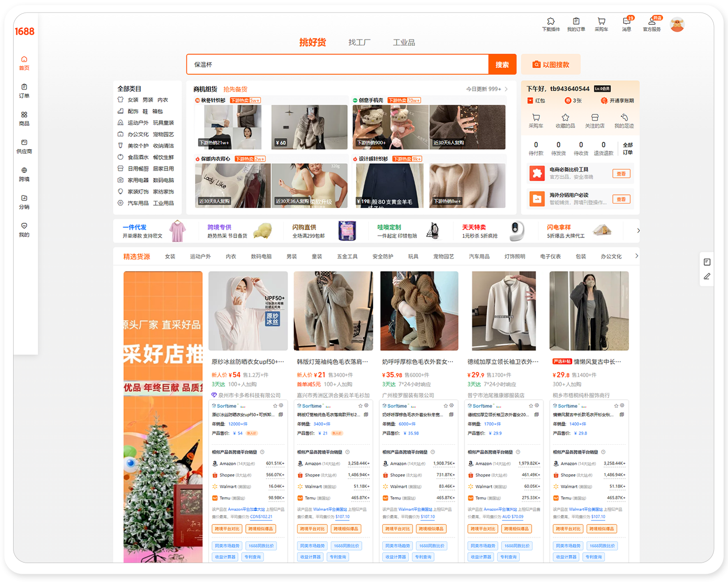Switch to the 找工厂 tab
Viewport: 728px width, 582px height.
click(x=359, y=43)
